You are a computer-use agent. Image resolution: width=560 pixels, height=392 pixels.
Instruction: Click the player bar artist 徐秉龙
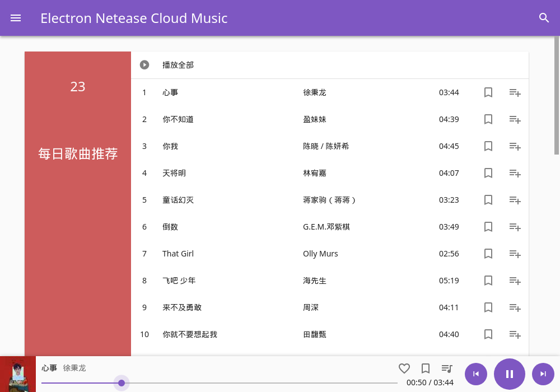[x=74, y=368]
